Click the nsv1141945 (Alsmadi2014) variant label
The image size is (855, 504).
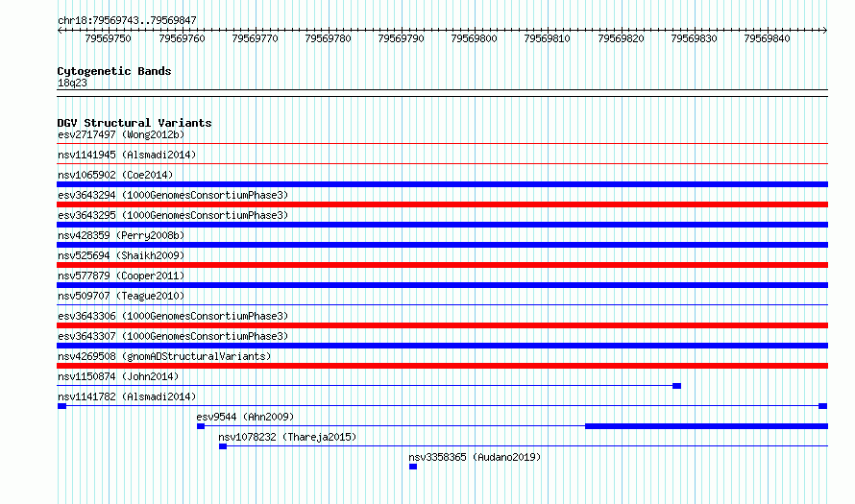(x=127, y=155)
